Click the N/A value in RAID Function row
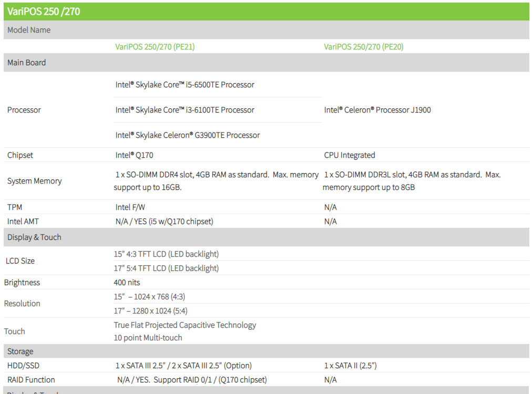This screenshot has height=394, width=532. coord(330,380)
